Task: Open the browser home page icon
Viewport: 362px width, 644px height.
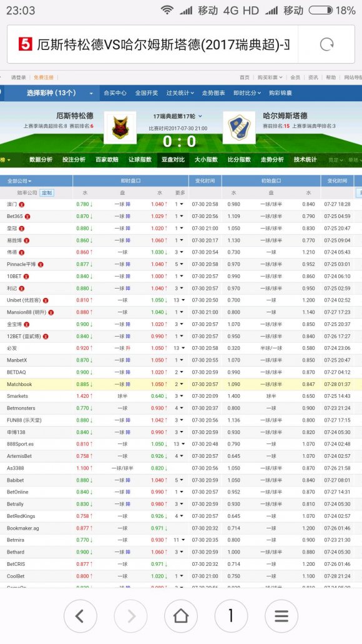Action: point(180,616)
